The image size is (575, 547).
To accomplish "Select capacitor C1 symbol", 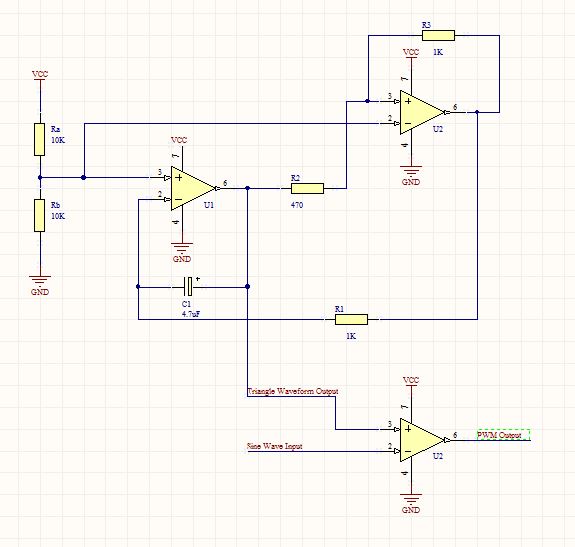I will click(188, 287).
